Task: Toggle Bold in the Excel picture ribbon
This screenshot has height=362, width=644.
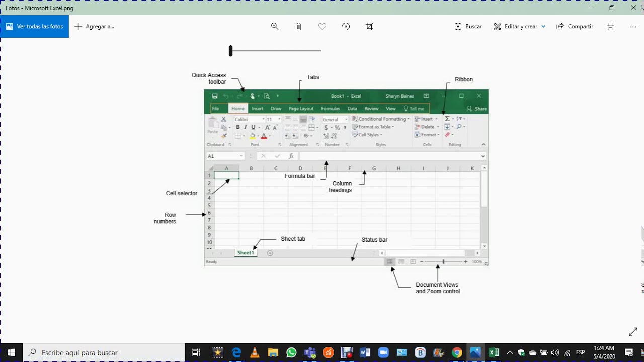Action: coord(238,127)
